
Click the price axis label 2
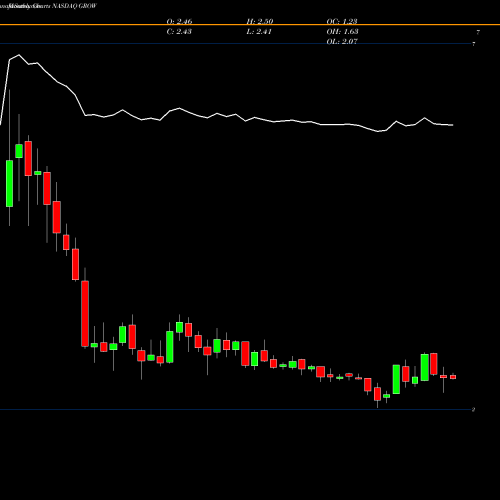473,410
